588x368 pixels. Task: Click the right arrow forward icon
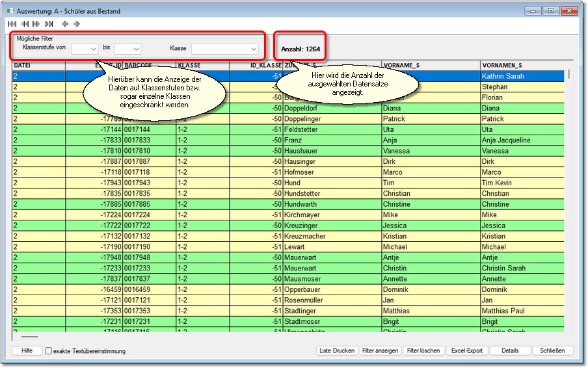(x=77, y=24)
